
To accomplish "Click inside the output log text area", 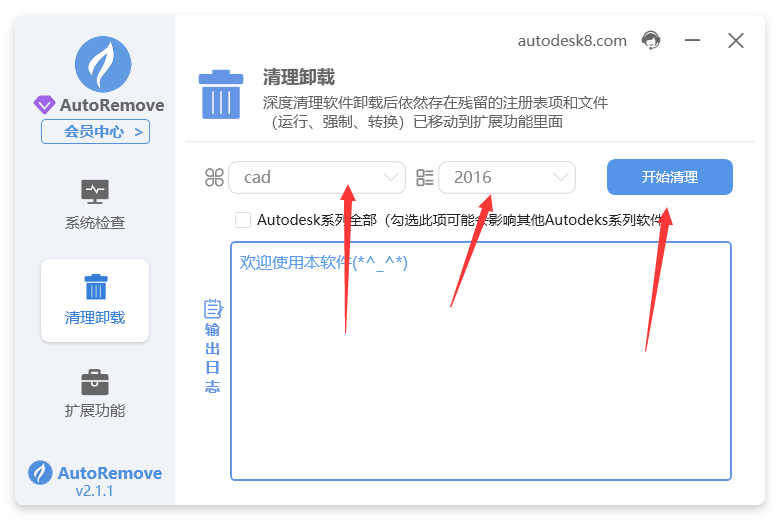I will [x=480, y=380].
